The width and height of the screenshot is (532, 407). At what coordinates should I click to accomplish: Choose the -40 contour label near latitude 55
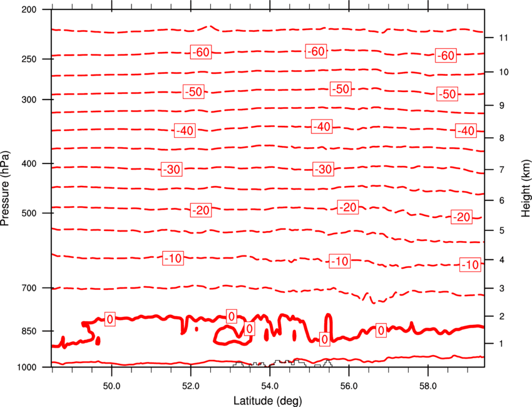tap(322, 126)
